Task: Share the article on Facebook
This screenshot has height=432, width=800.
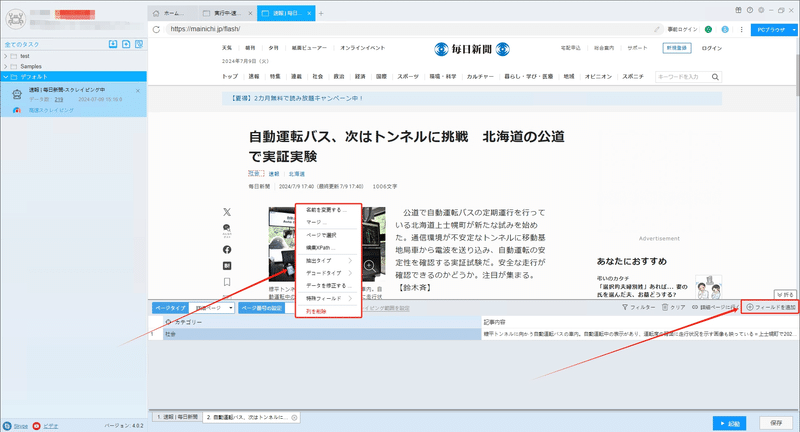Action: coord(227,249)
